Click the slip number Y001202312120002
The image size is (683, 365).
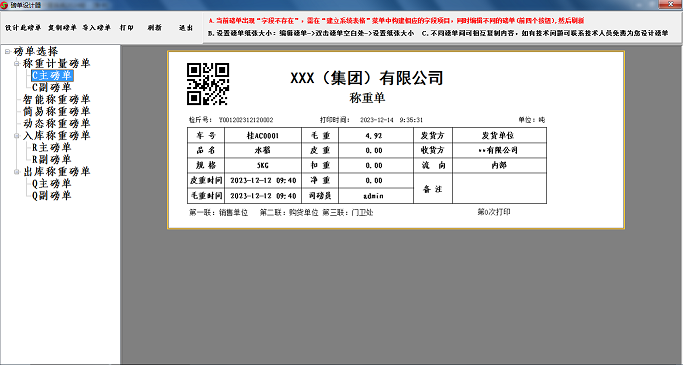246,120
